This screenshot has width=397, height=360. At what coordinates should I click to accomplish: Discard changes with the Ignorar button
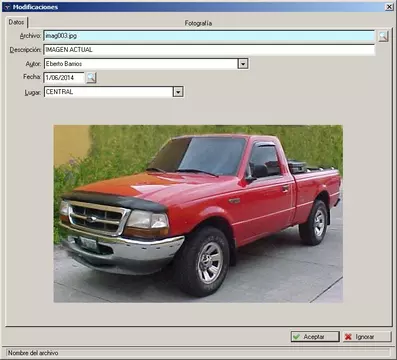(x=367, y=337)
